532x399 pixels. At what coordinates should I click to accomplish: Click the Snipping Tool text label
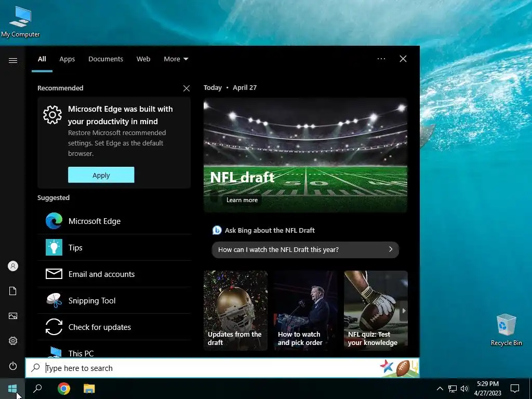click(x=92, y=301)
